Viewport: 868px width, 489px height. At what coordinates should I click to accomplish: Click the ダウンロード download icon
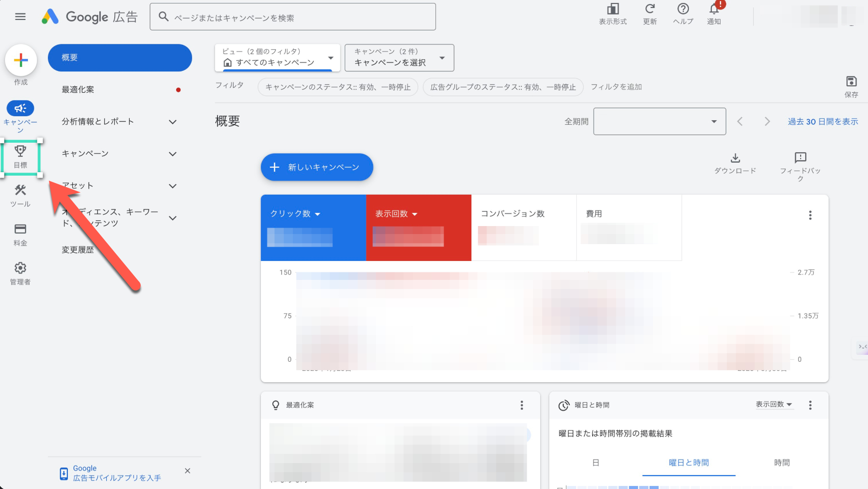(735, 158)
